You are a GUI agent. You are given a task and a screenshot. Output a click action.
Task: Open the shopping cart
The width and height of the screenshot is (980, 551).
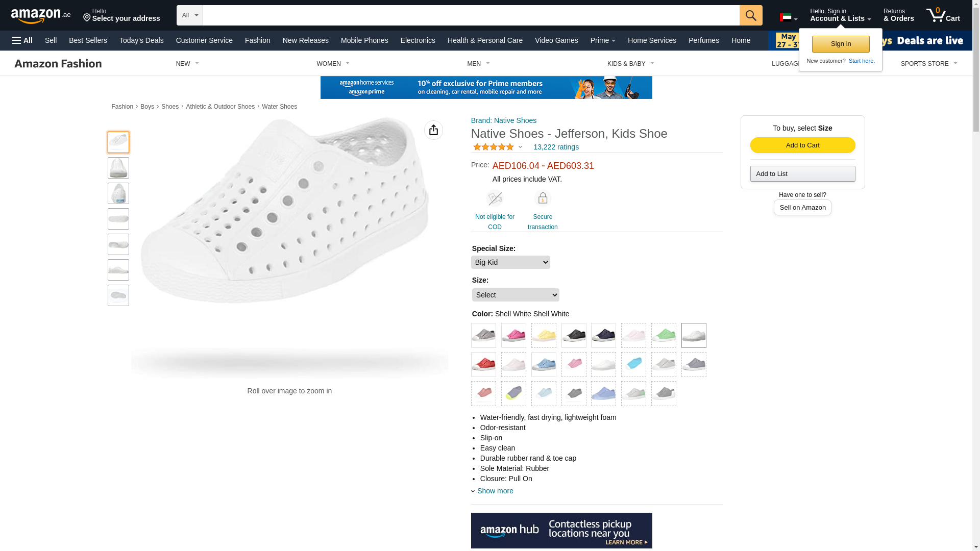[943, 15]
